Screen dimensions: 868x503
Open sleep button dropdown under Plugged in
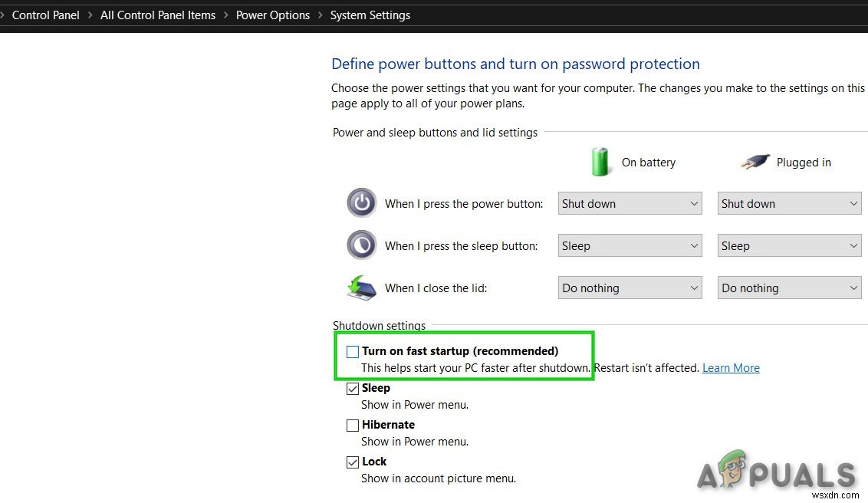click(789, 245)
